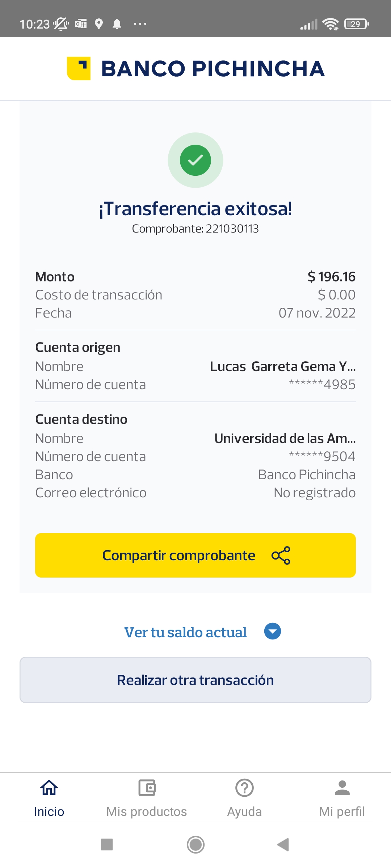Tap the share icon on Compartir comprobante
391x868 pixels.
pyautogui.click(x=281, y=555)
